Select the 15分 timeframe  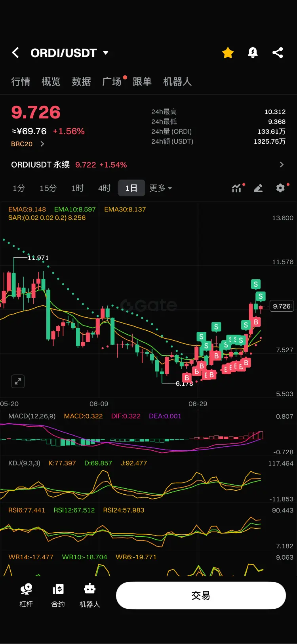coord(48,188)
